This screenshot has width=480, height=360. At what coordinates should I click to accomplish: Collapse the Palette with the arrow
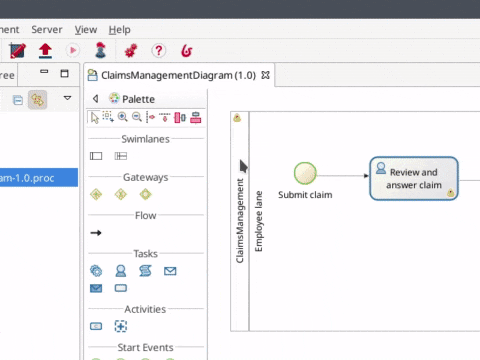(x=96, y=99)
